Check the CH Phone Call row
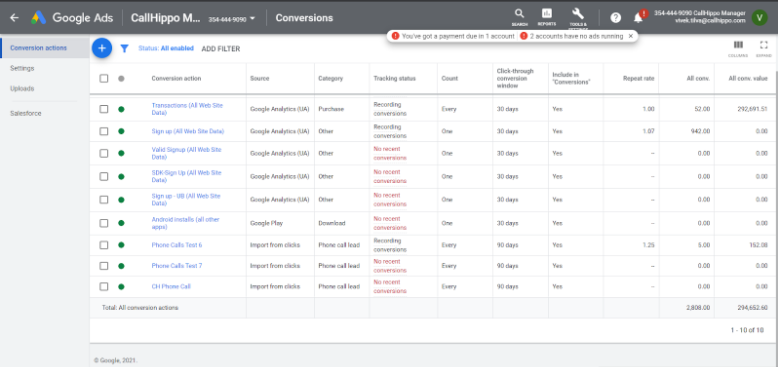778x367 pixels. (104, 287)
